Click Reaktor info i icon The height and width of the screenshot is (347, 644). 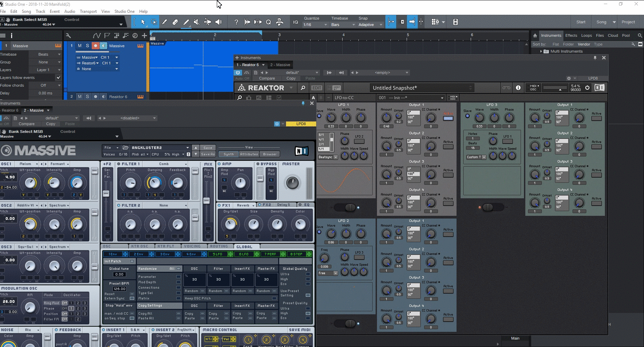click(x=518, y=88)
